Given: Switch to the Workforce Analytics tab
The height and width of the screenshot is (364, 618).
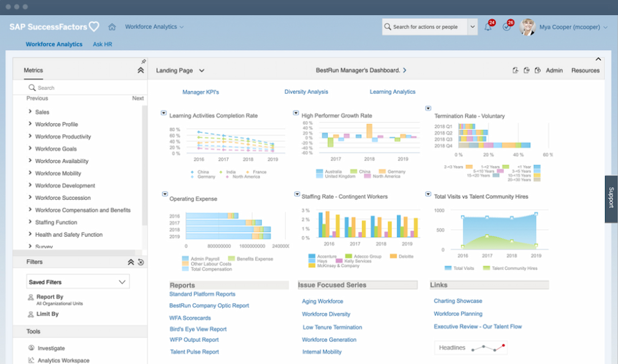Looking at the screenshot, I should [54, 44].
